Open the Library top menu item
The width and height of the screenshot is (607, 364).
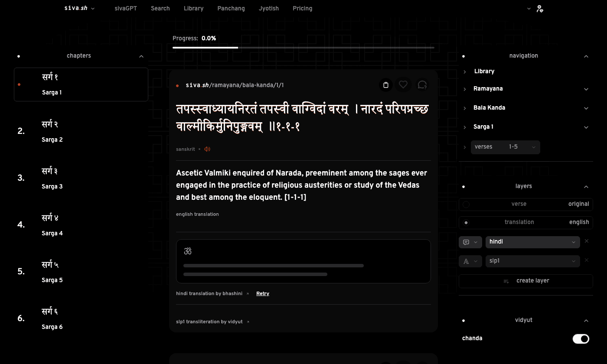pos(193,8)
